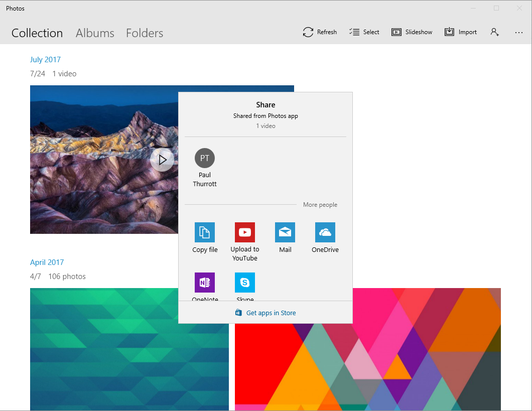Pick Skype as share target
Viewport: 532px width, 411px height.
click(x=245, y=283)
